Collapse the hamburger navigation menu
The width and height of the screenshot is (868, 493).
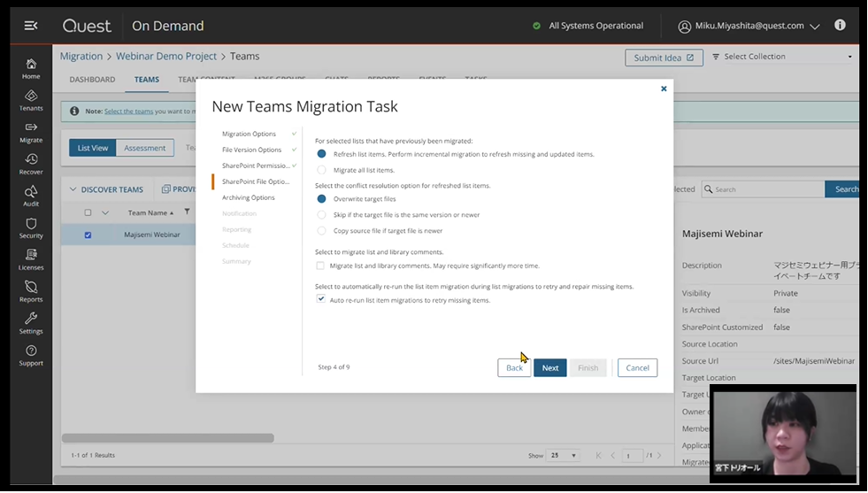(31, 26)
